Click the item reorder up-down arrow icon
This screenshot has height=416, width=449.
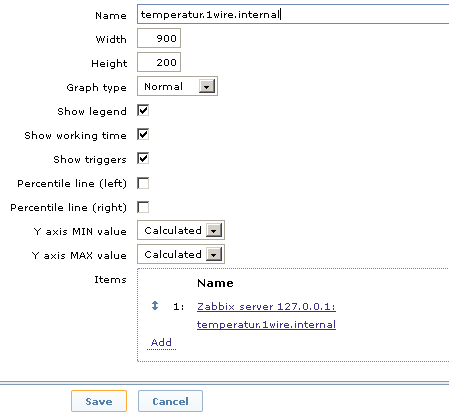pos(155,306)
